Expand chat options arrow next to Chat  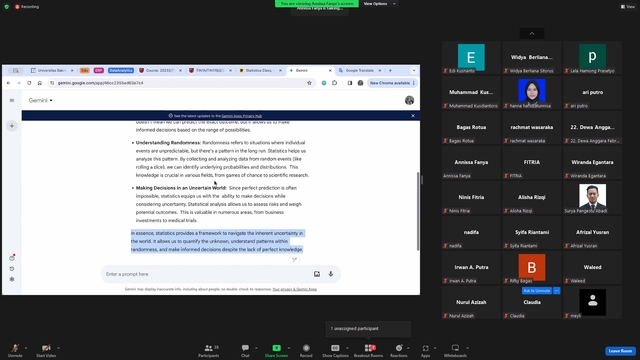[256, 348]
